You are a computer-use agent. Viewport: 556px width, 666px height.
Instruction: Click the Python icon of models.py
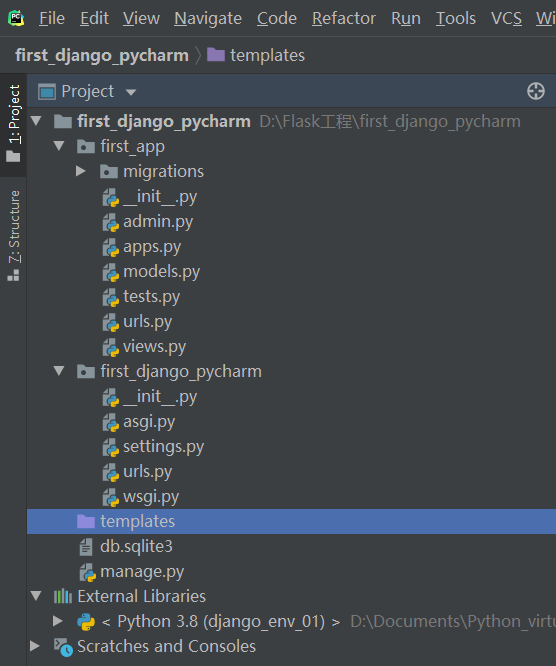coord(111,272)
